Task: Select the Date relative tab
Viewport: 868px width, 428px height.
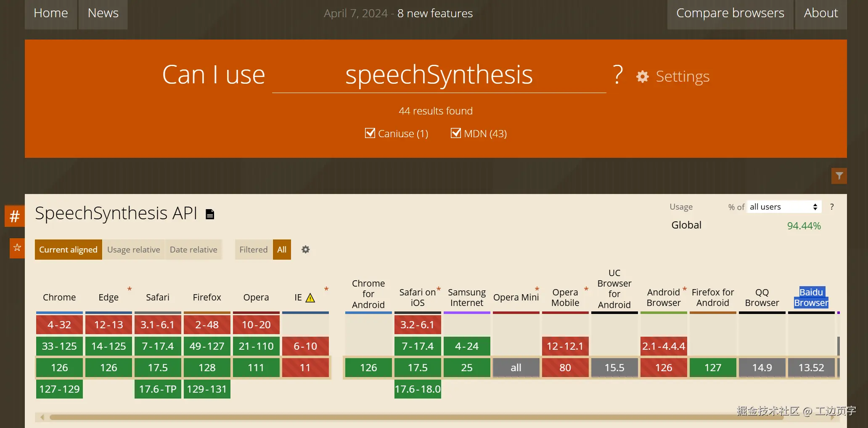Action: tap(193, 250)
